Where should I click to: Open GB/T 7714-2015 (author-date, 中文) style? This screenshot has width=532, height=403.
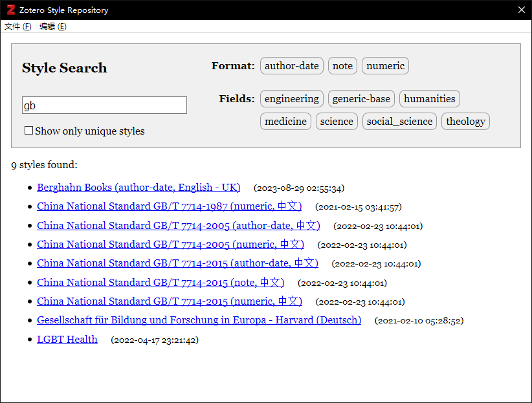coord(178,263)
